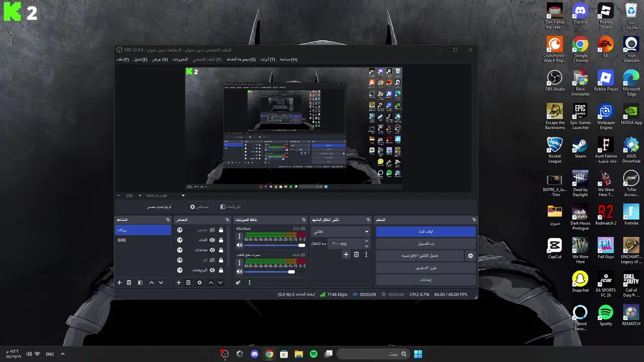Show hidden system tray icons chevron
The width and height of the screenshot is (644, 362).
[62, 354]
